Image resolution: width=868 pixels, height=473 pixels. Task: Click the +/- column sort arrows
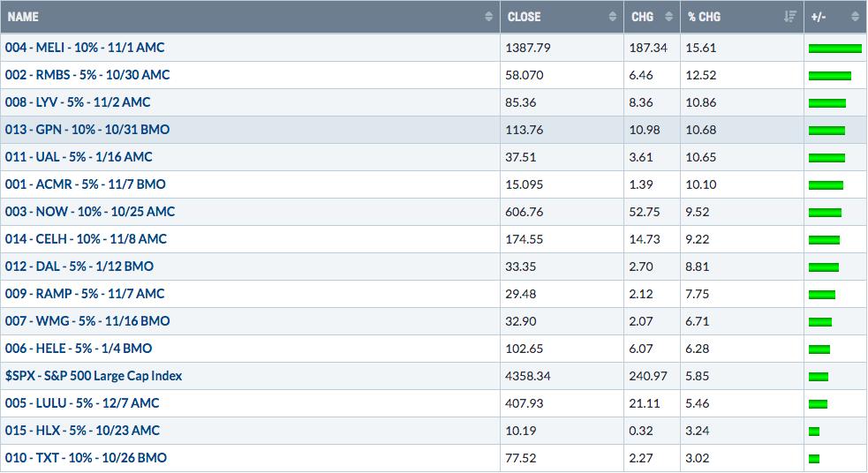[856, 17]
